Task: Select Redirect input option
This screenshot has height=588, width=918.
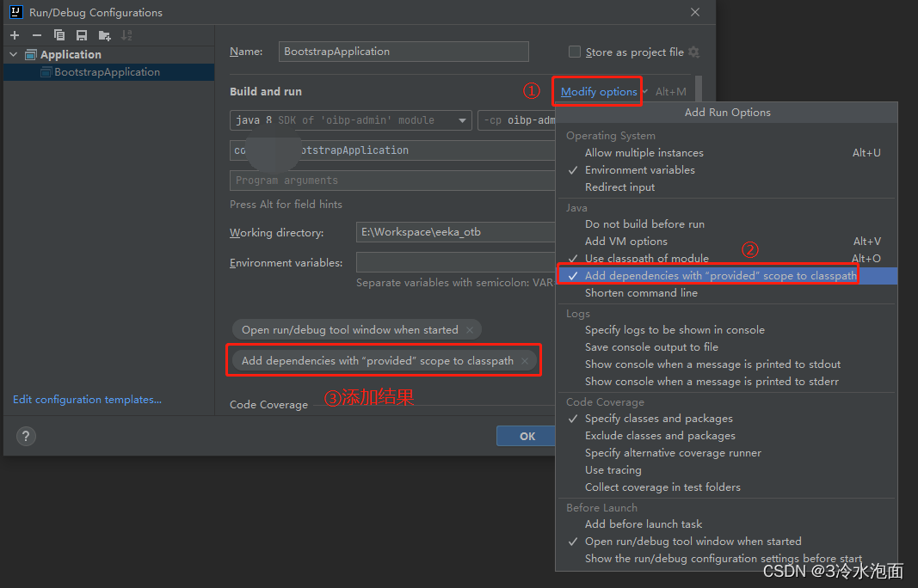Action: point(726,187)
